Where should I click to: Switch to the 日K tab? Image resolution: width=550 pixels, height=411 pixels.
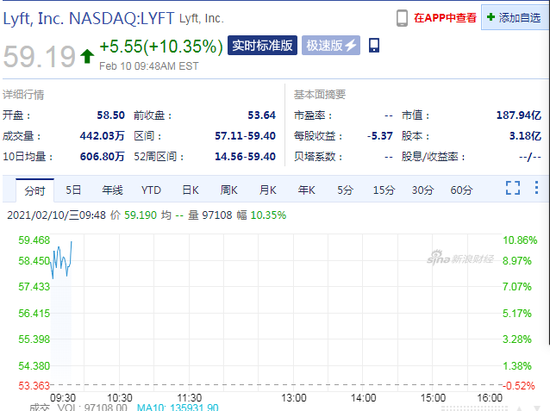tap(190, 190)
